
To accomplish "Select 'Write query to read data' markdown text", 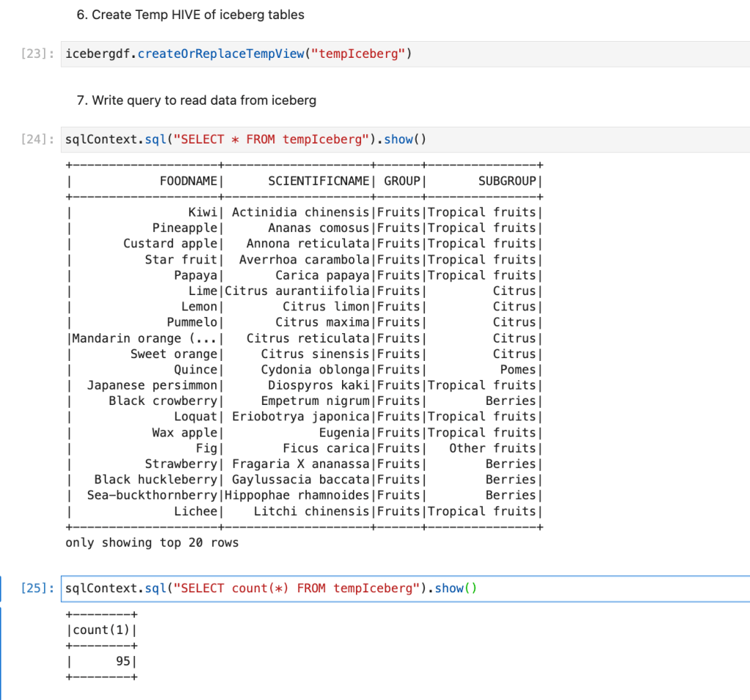I will (196, 100).
